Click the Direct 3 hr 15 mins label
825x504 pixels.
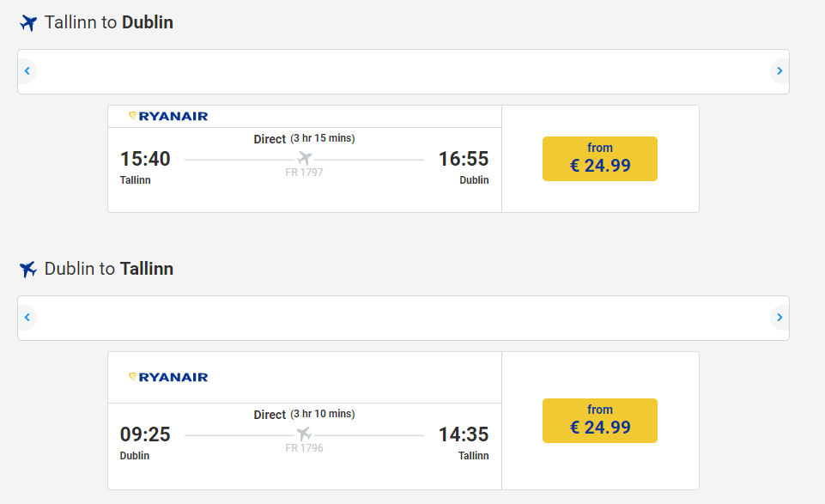[304, 139]
